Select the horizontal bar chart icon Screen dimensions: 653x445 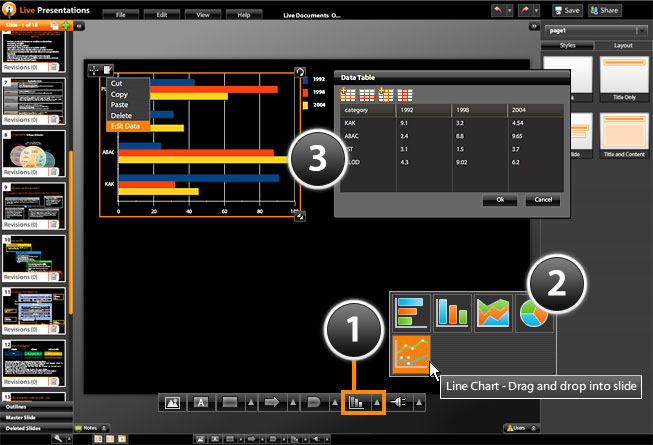point(410,313)
